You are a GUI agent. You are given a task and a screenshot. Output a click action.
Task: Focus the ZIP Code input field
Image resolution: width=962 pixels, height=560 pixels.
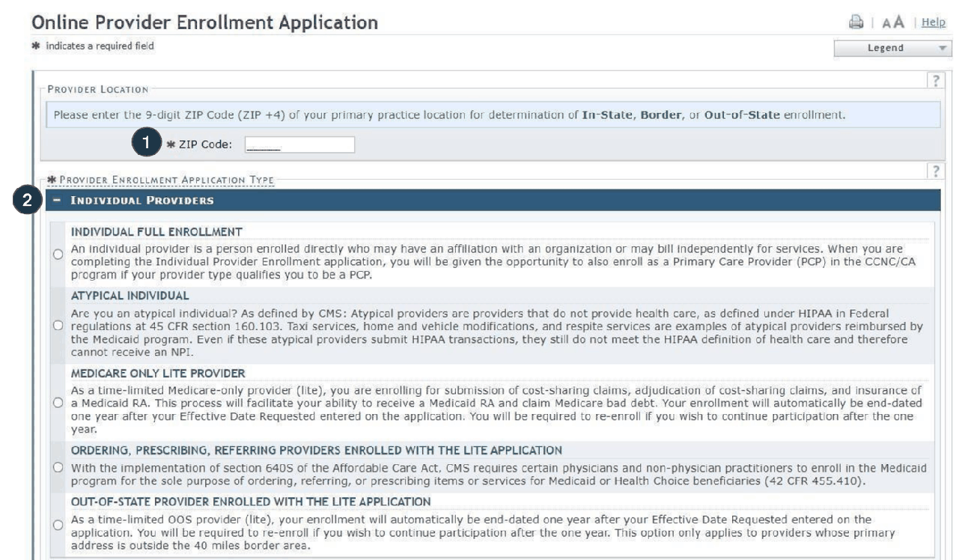pyautogui.click(x=299, y=144)
